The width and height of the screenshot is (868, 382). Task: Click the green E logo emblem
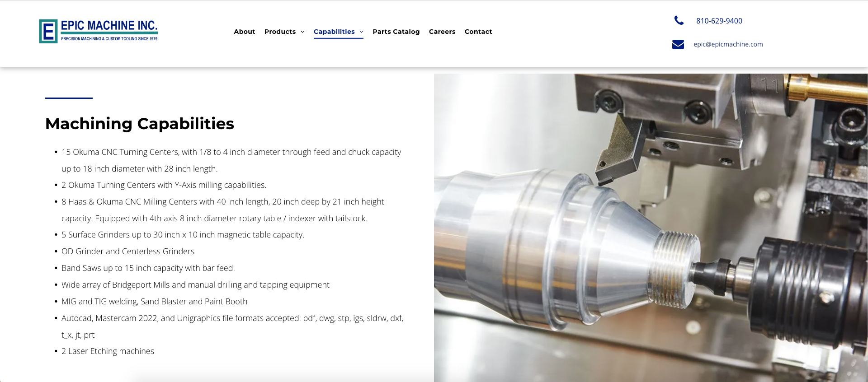coord(48,31)
